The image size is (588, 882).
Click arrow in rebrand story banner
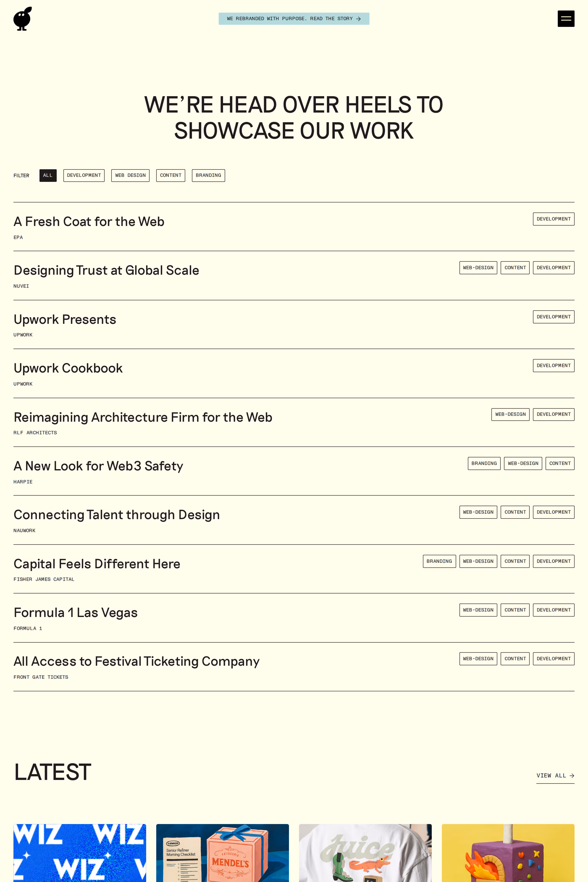pos(358,19)
